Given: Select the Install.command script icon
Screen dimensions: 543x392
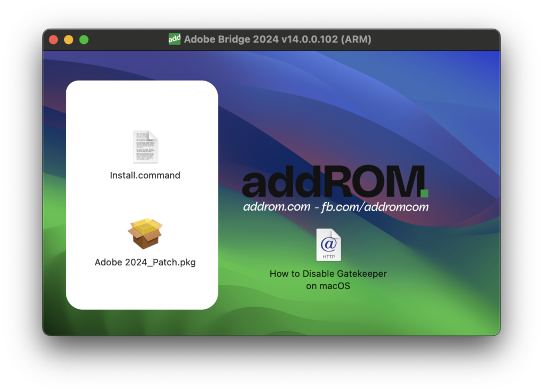Looking at the screenshot, I should click(145, 146).
